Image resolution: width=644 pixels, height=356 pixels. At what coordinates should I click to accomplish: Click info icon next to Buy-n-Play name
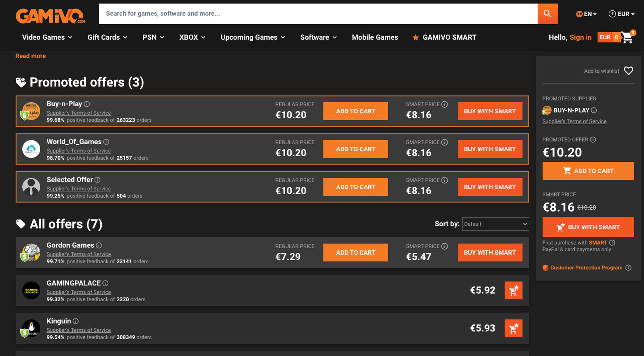point(87,104)
